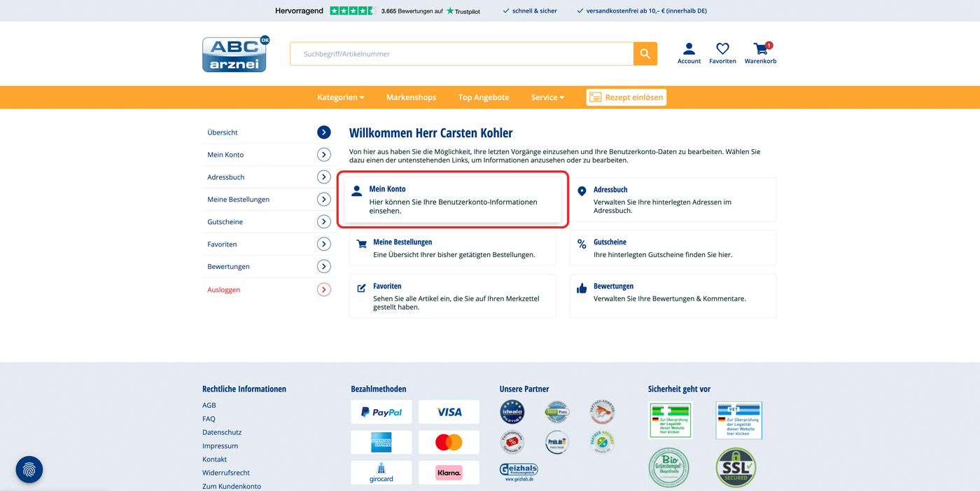Open the Gutscheine card with percent icon

coord(672,248)
